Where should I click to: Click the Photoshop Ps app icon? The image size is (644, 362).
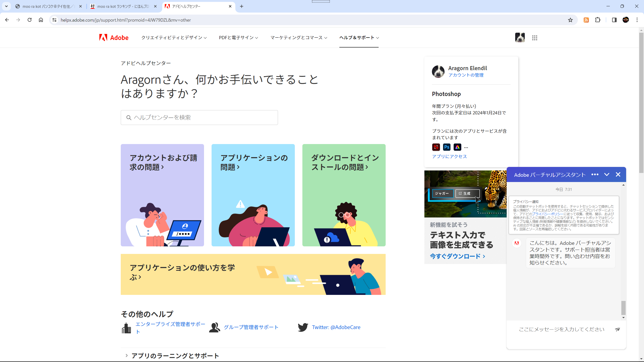click(447, 147)
